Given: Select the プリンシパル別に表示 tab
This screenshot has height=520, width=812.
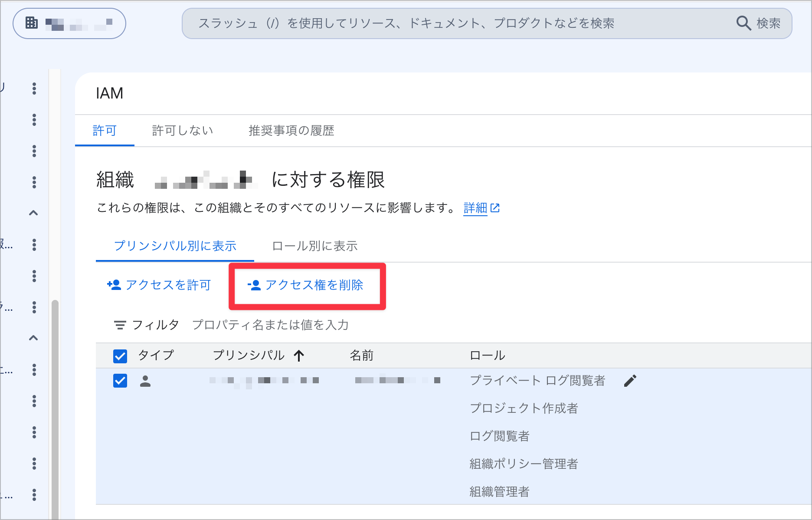Looking at the screenshot, I should coord(175,246).
